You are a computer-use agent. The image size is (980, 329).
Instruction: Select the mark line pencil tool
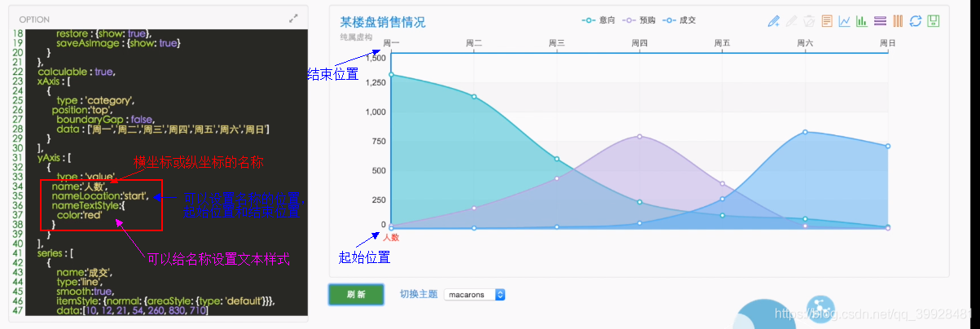[x=774, y=21]
